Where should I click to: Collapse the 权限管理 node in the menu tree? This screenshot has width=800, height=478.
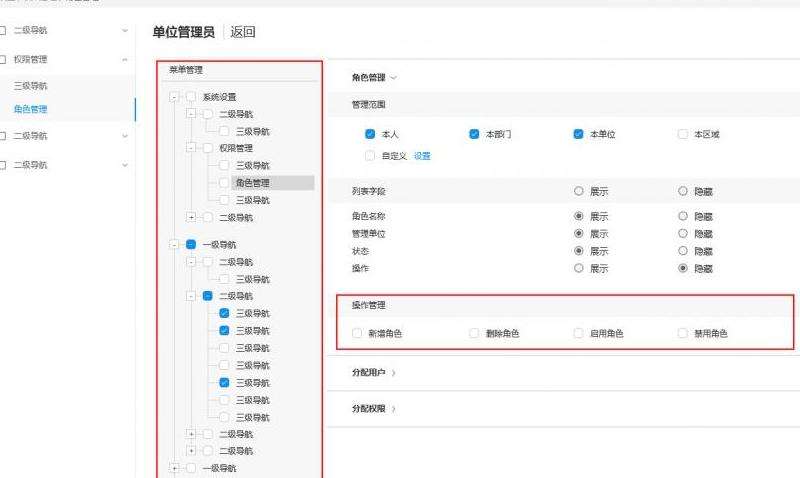tap(192, 148)
